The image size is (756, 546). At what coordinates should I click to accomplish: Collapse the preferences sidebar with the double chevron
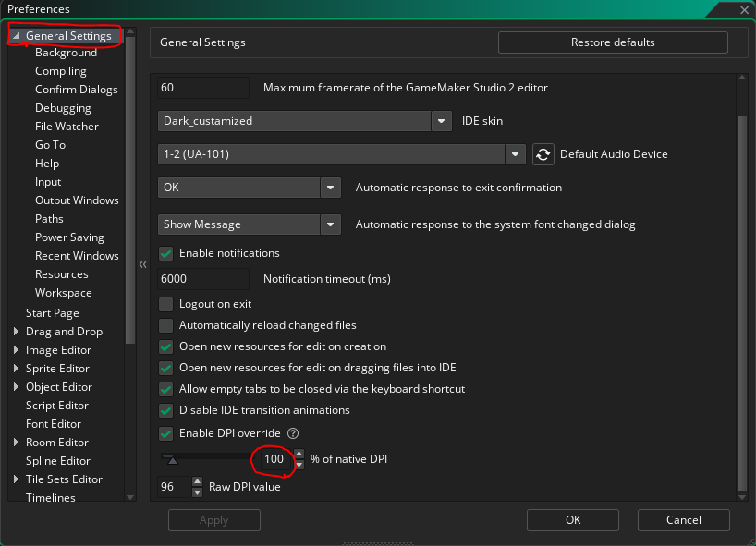143,264
